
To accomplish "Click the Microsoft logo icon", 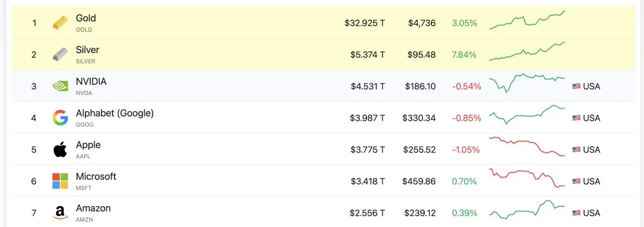I will pos(60,181).
